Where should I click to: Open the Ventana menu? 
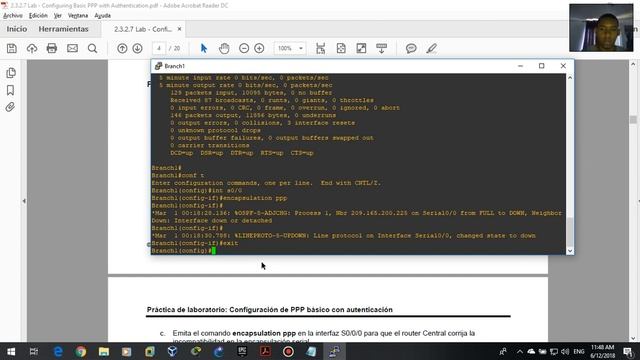78,16
